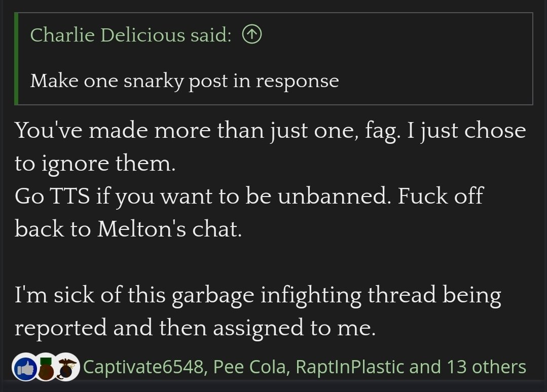
Task: Open Charlie Delicious quoted author link
Action: (107, 35)
